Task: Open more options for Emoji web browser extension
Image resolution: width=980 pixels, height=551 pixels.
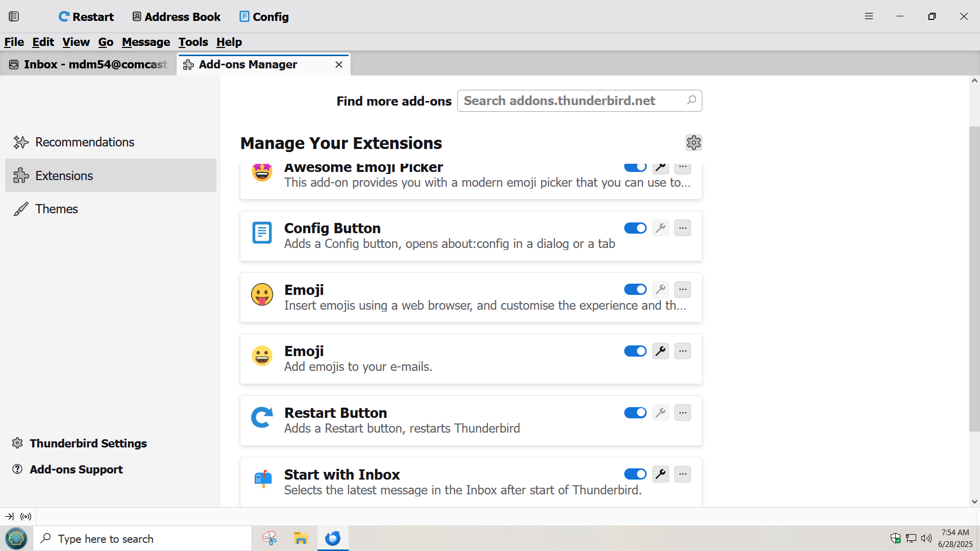Action: coord(682,289)
